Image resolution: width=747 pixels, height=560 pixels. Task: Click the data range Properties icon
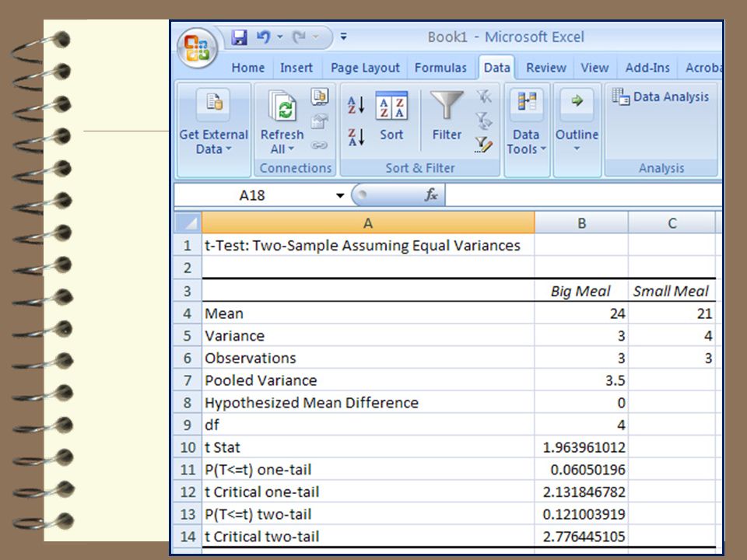[319, 121]
